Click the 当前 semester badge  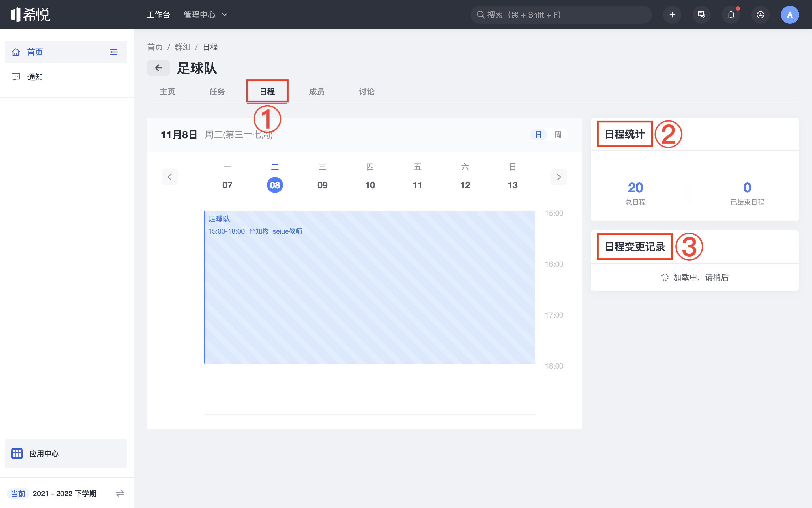18,494
